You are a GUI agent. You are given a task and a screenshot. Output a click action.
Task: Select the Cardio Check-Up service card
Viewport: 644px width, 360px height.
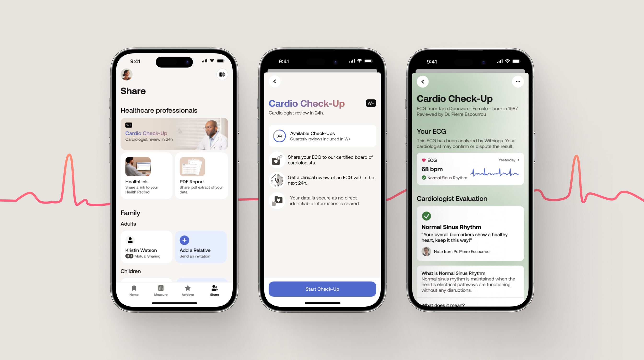pyautogui.click(x=174, y=132)
